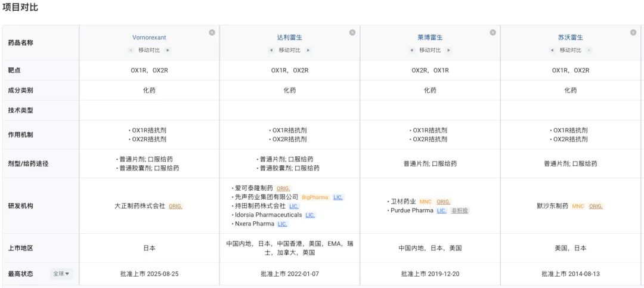
Task: Click the 苏沃雷生 drug name
Action: click(x=570, y=38)
